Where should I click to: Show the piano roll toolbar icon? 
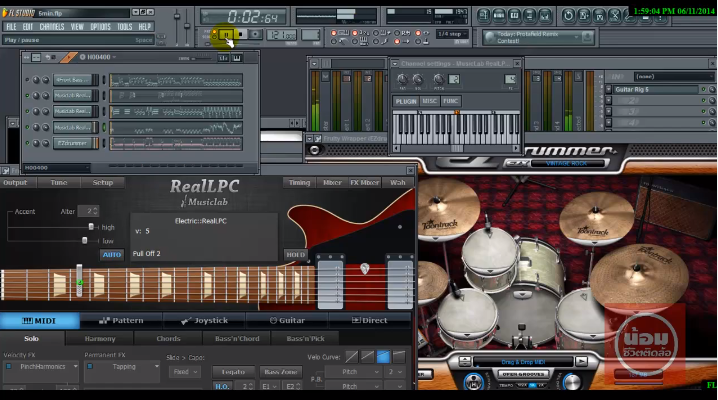coord(514,16)
